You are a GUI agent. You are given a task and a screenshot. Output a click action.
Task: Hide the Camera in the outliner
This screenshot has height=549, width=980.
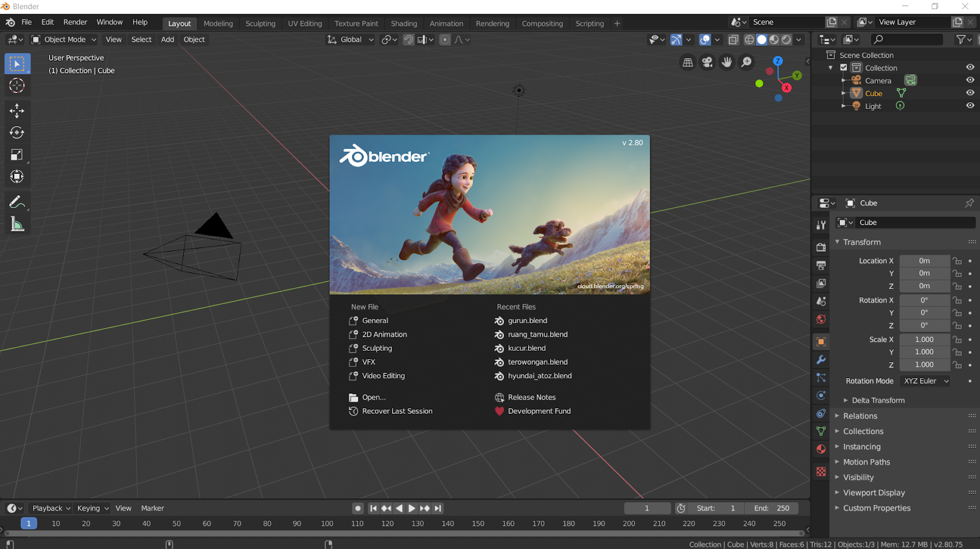click(x=970, y=80)
